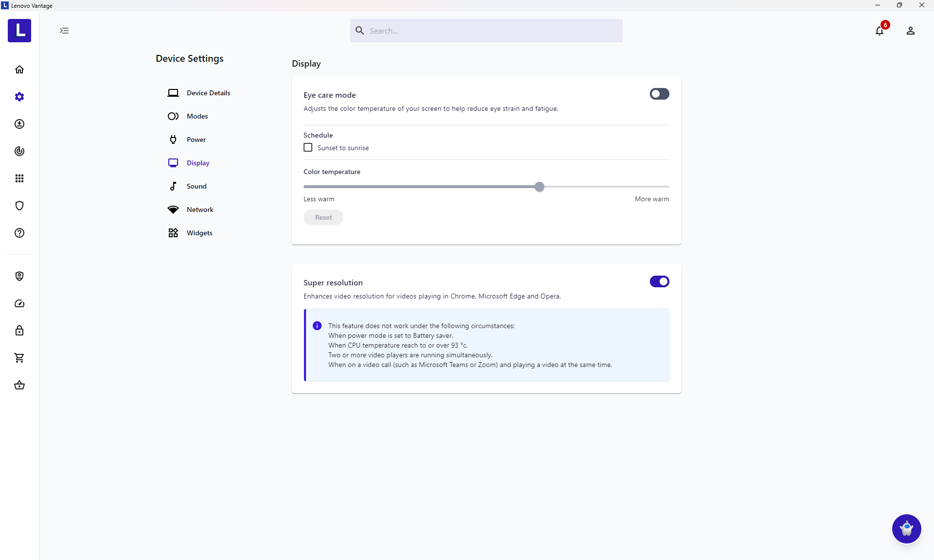
Task: Open the Power settings section
Action: coord(196,140)
